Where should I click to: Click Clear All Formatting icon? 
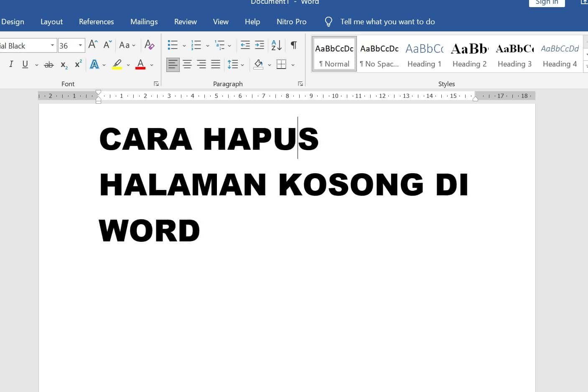(149, 45)
